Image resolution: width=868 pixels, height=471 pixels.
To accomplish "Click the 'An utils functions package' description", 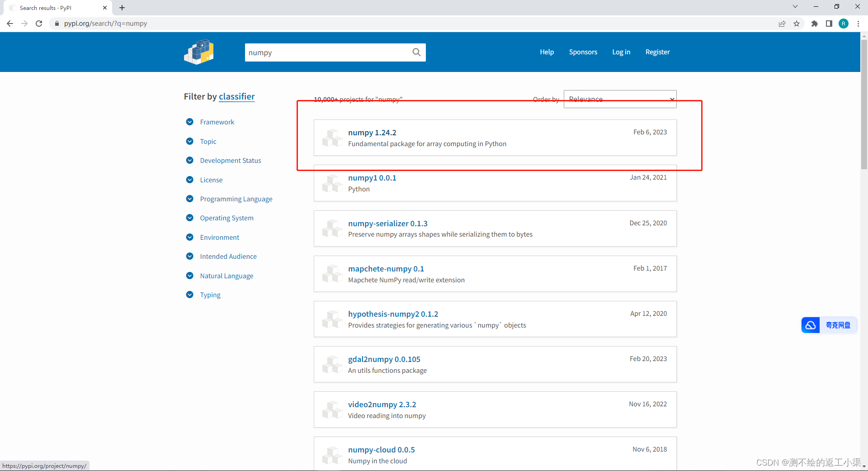I will 387,371.
